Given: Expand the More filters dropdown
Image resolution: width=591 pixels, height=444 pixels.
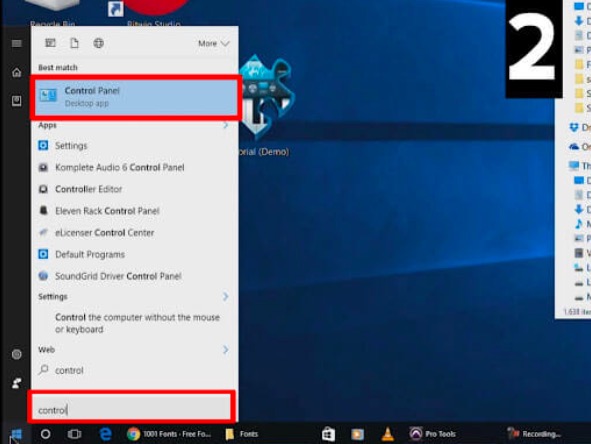Looking at the screenshot, I should pos(214,43).
